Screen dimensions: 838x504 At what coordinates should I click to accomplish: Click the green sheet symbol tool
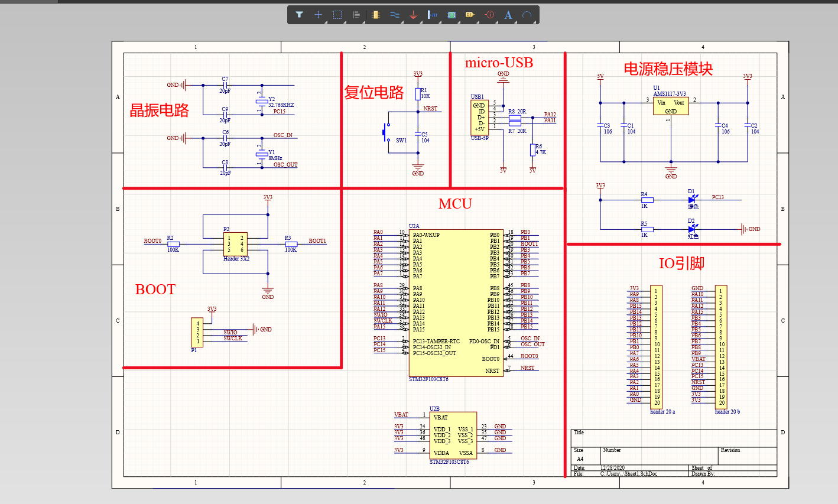pyautogui.click(x=452, y=15)
